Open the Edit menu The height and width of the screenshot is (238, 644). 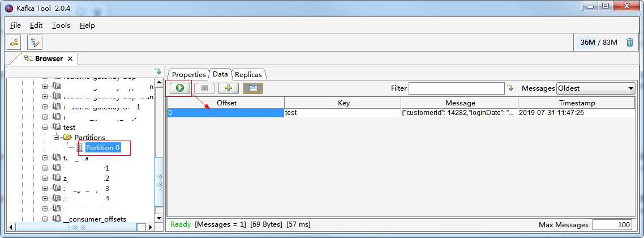tap(36, 25)
